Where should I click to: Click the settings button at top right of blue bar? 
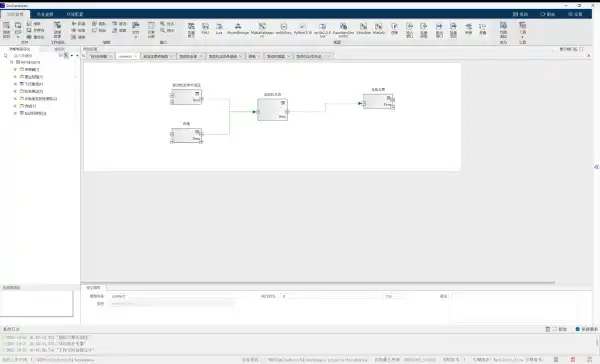pos(576,14)
